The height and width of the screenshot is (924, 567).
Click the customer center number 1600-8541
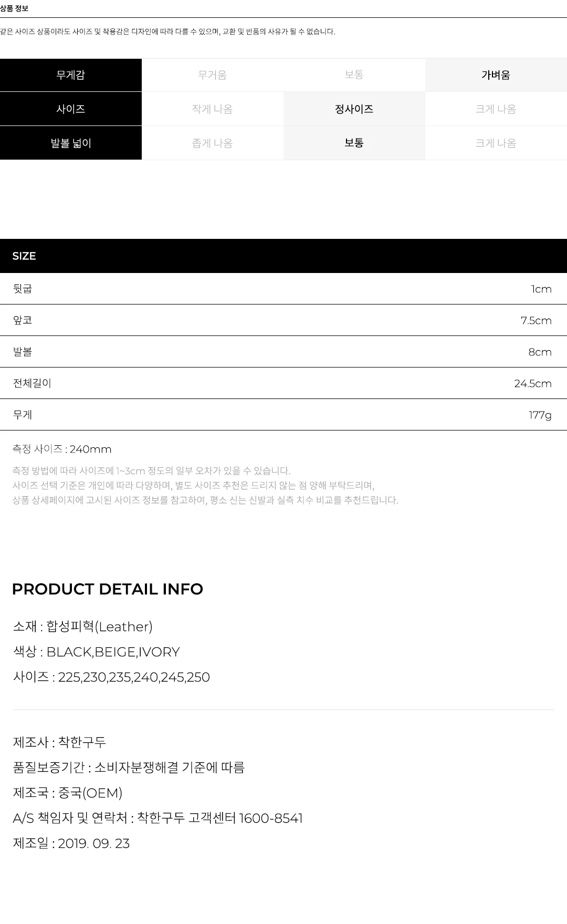pos(271,818)
